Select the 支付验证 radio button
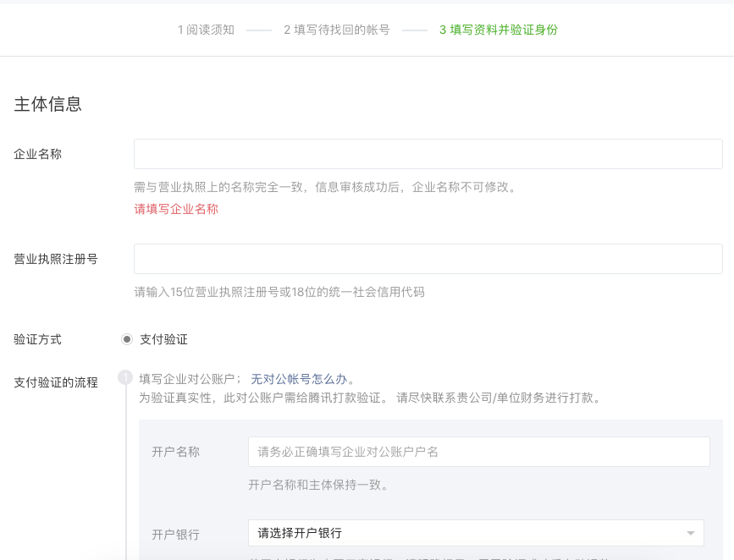 127,339
